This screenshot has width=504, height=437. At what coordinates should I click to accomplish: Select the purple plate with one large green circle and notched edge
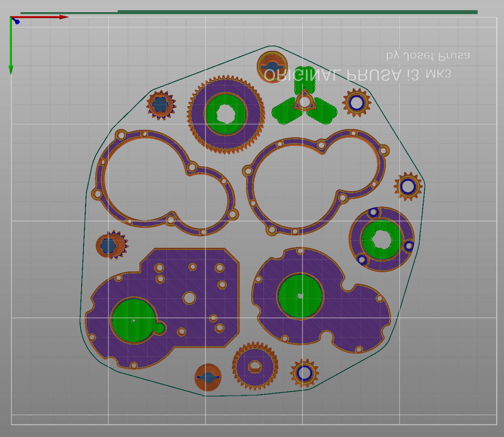coord(321,300)
